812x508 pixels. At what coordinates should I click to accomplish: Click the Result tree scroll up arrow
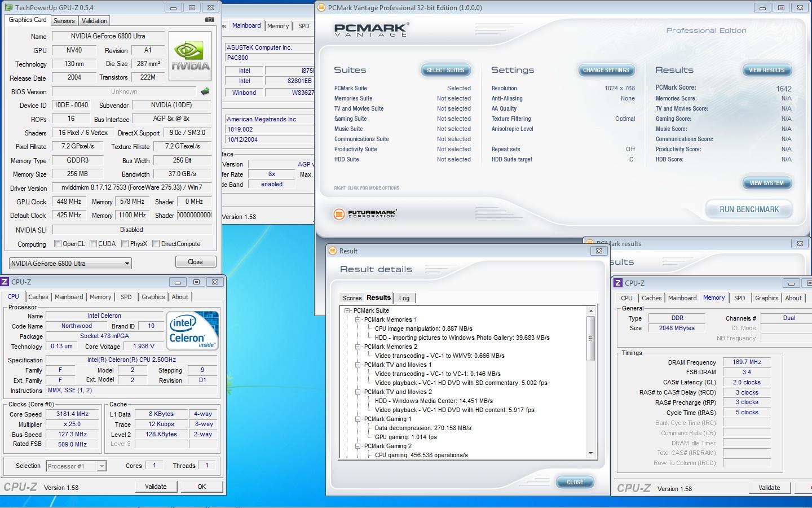coord(591,311)
